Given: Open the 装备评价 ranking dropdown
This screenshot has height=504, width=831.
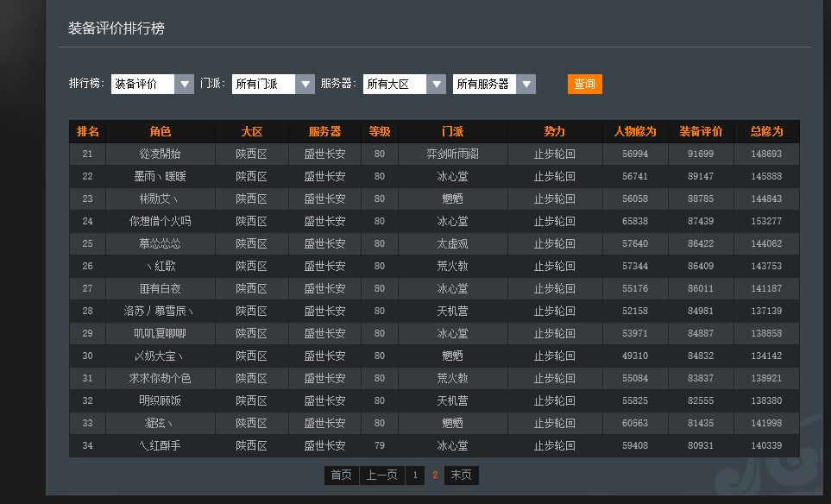Looking at the screenshot, I should tap(152, 84).
